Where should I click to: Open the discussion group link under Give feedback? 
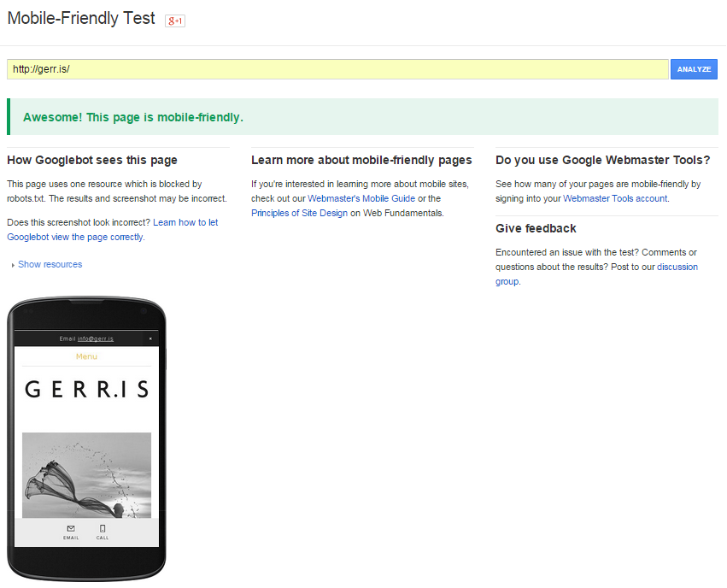coord(676,267)
